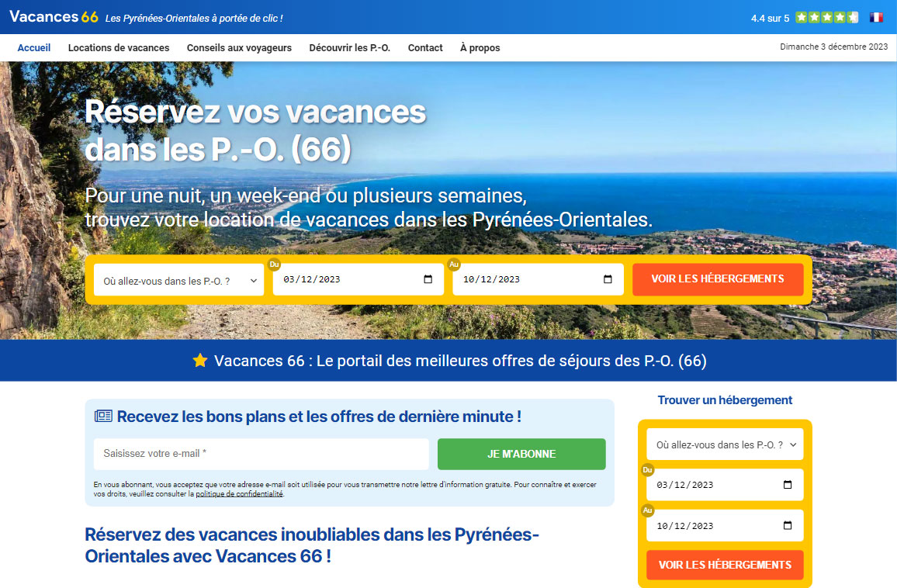Focus the 'Saisissez votre e-mail' field
Screen dimensions: 897x588
261,454
